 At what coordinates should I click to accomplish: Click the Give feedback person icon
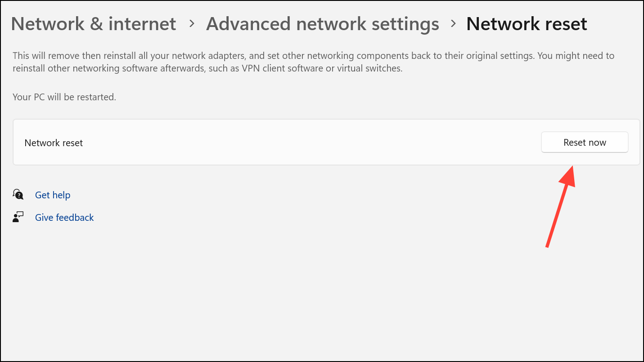click(18, 218)
